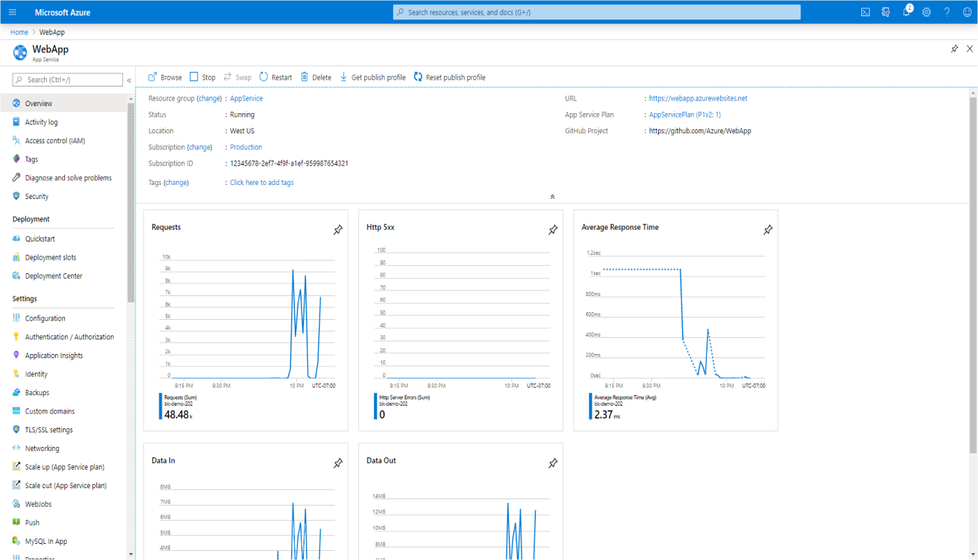Open portal settings gear icon
Viewport: 978px width, 560px height.
pyautogui.click(x=926, y=12)
